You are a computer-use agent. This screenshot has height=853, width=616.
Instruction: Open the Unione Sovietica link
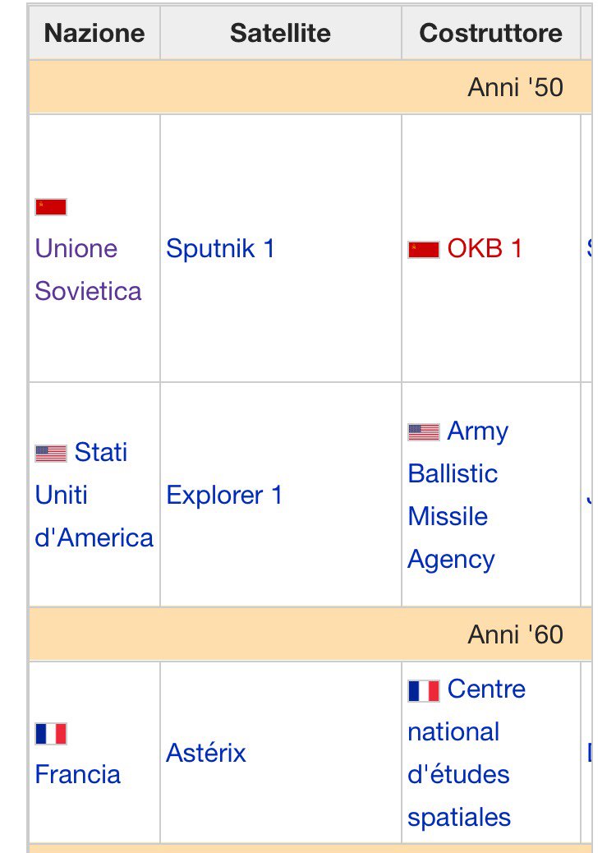point(87,270)
